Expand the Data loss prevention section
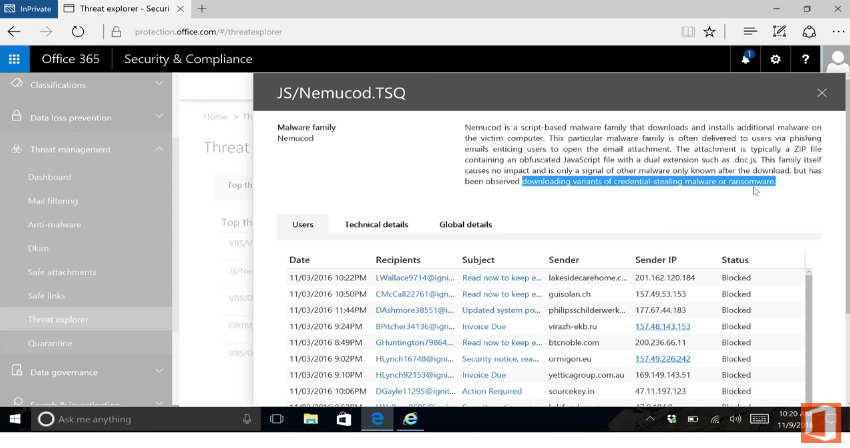This screenshot has width=850, height=448. [x=161, y=117]
